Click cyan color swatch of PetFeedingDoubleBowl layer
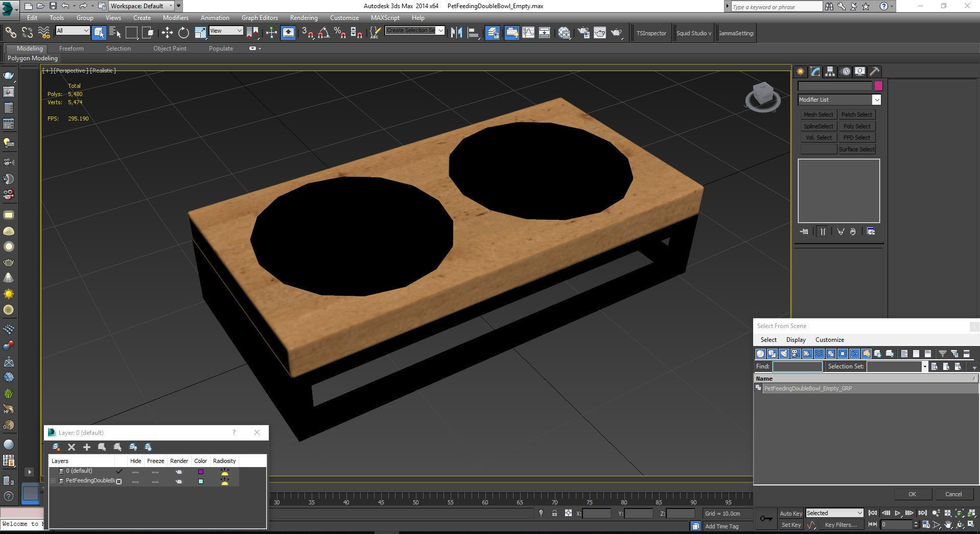980x534 pixels. pyautogui.click(x=201, y=481)
